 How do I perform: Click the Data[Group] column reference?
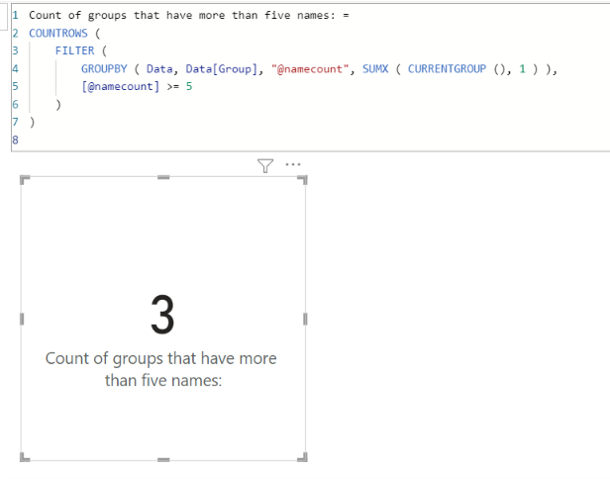coord(221,69)
